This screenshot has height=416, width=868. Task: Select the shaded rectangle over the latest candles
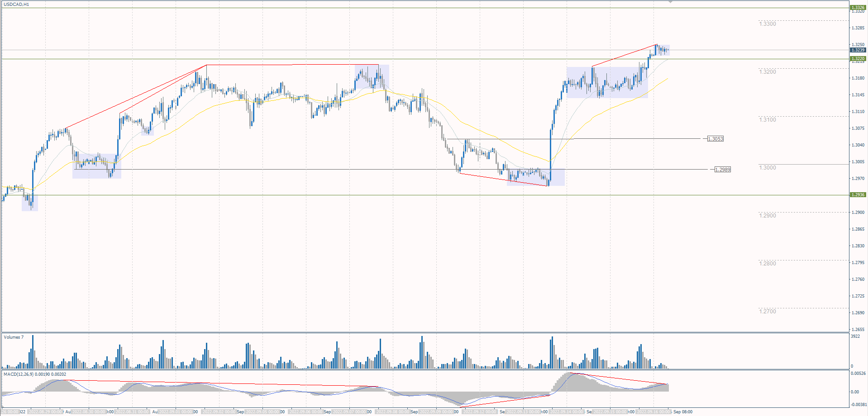coord(663,50)
